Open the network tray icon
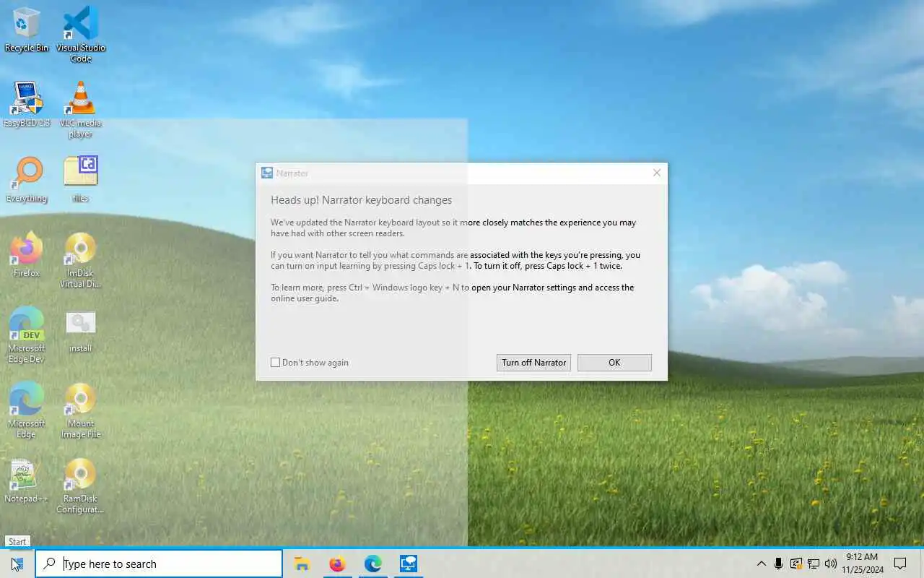 (814, 564)
